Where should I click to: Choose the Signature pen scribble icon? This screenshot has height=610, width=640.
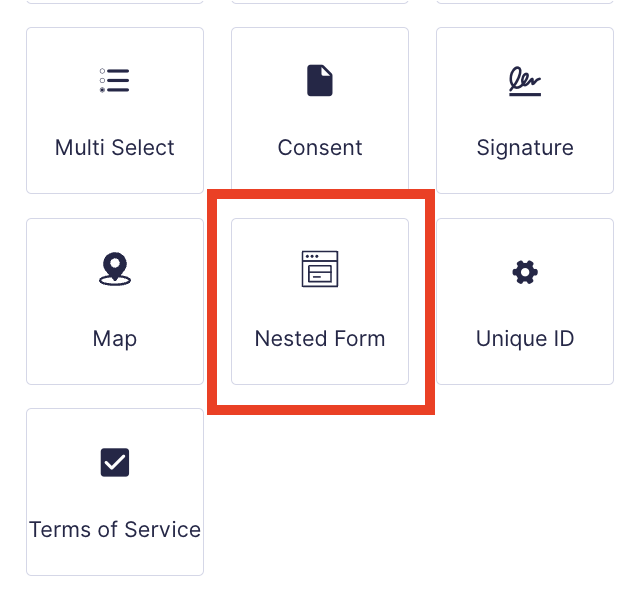pyautogui.click(x=525, y=81)
